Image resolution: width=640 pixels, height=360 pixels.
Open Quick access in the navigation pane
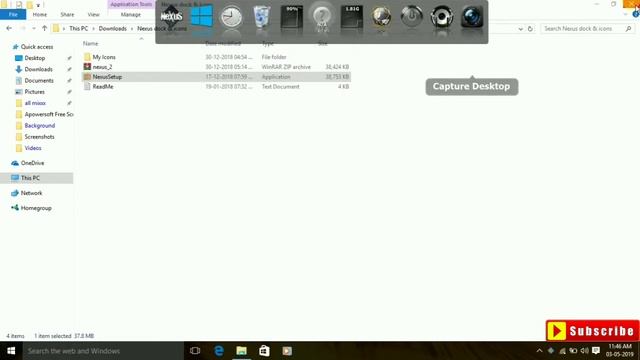coord(36,47)
